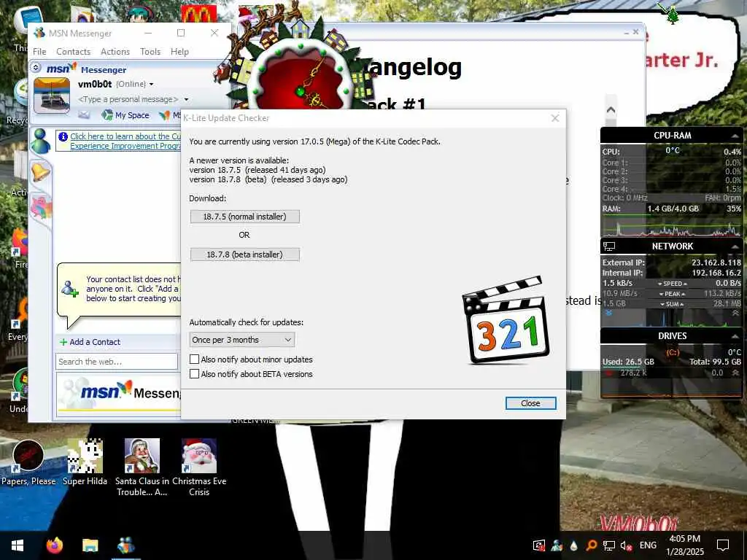Open Super Hilda desktop shortcut
The height and width of the screenshot is (560, 747).
point(85,462)
